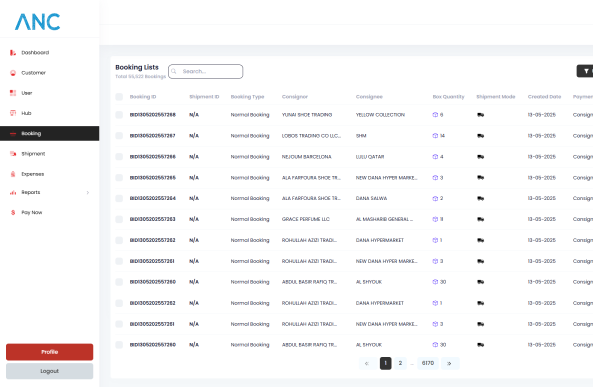Click the filter funnel icon button
593x387 pixels.
[586, 71]
